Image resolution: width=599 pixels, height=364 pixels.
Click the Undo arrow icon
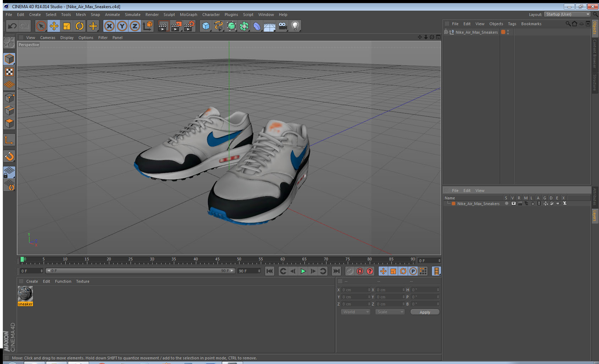[x=12, y=26]
